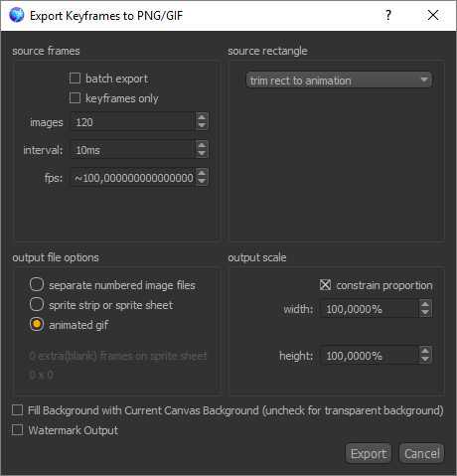457x476 pixels.
Task: Increase output width with up arrow
Action: (425, 304)
